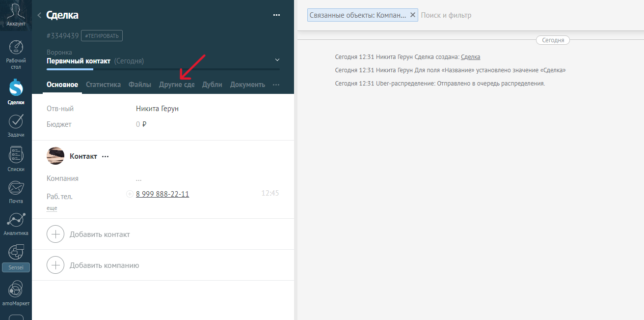Open the Почта mail section
644x320 pixels.
16,192
